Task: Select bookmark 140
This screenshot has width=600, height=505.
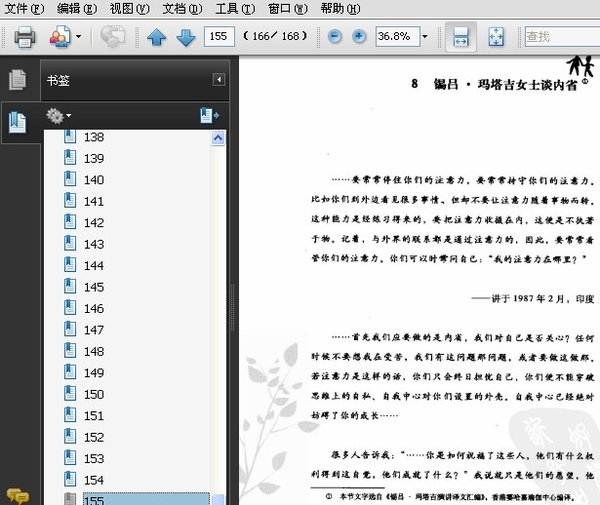Action: 94,180
